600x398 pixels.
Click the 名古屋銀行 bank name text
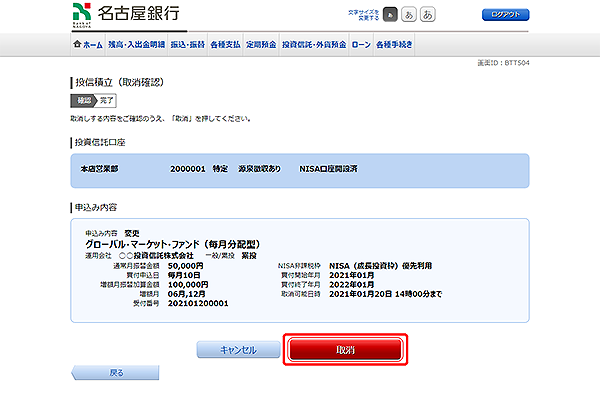tap(139, 14)
